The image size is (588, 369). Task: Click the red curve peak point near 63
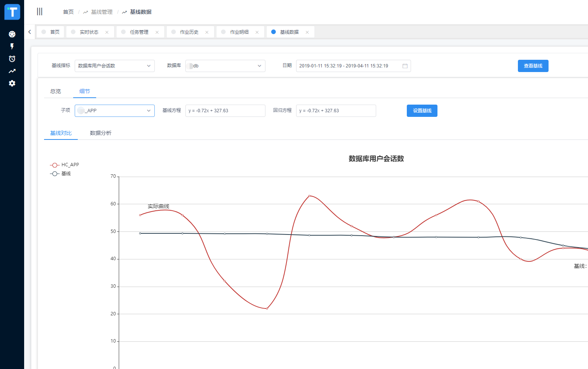click(x=309, y=196)
